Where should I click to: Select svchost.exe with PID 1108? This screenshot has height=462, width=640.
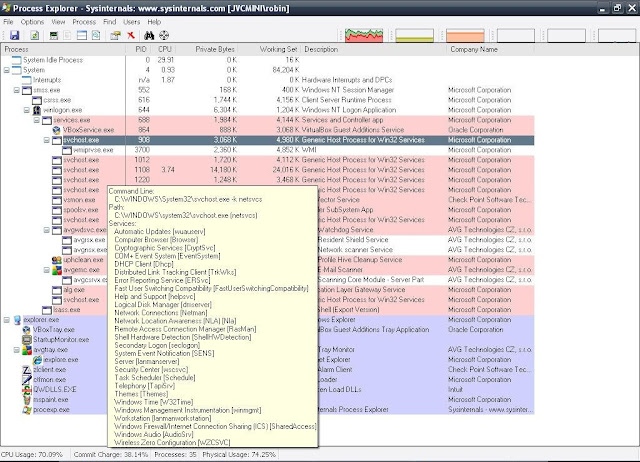[267, 170]
